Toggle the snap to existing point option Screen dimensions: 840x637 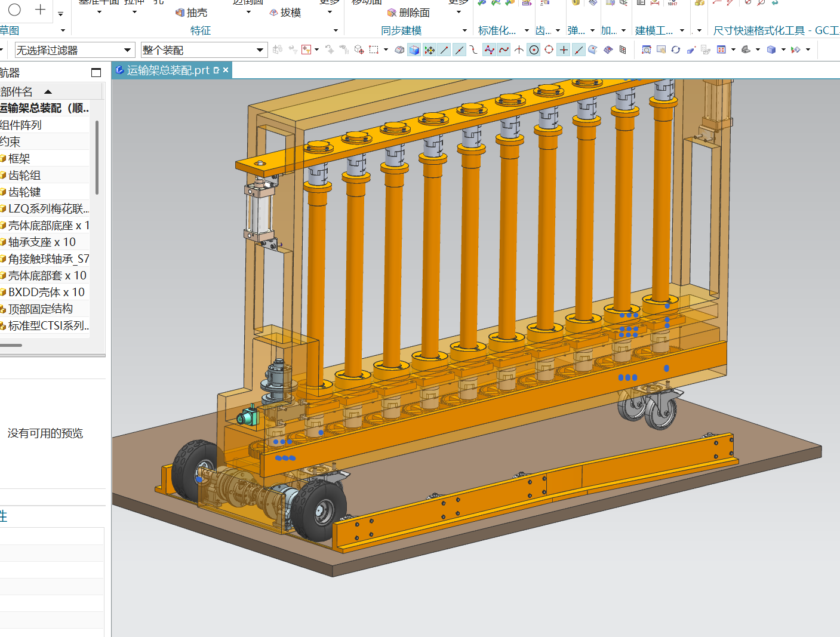(564, 50)
